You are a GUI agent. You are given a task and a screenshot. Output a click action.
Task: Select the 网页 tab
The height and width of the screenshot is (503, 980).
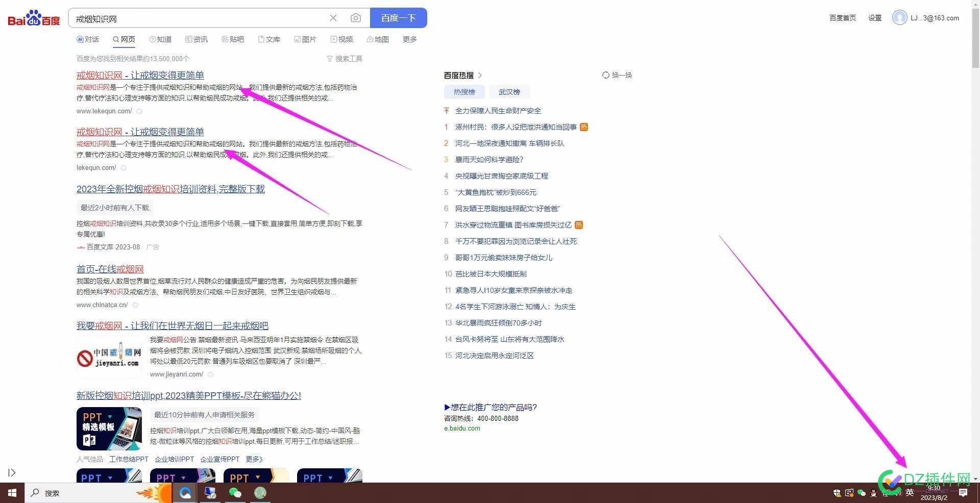tap(124, 39)
